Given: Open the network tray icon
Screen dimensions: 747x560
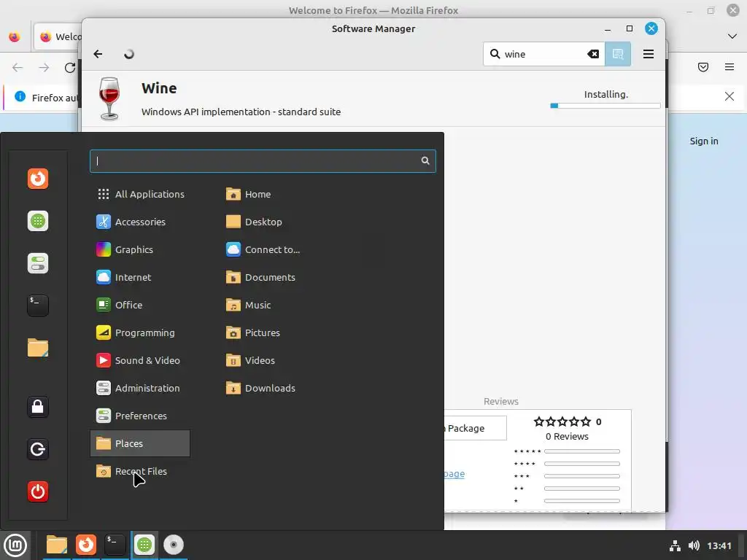Looking at the screenshot, I should point(675,545).
